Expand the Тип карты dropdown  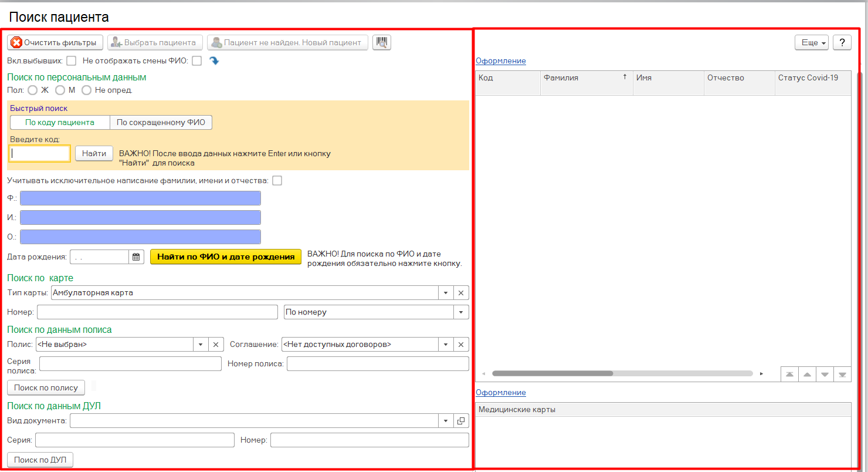[445, 293]
